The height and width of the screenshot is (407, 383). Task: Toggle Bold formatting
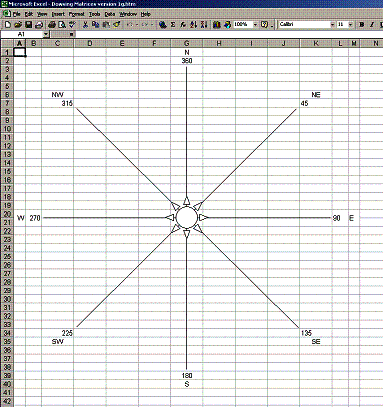(x=362, y=24)
